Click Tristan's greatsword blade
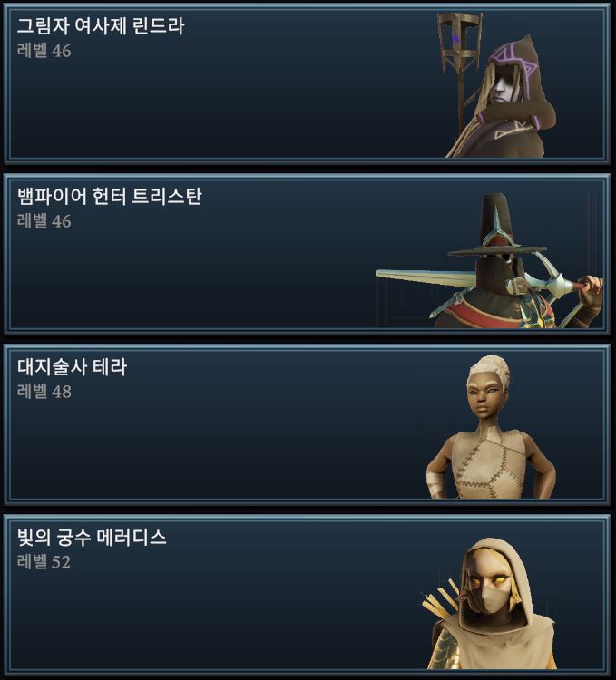Screen dimensions: 616x680 tap(427, 277)
